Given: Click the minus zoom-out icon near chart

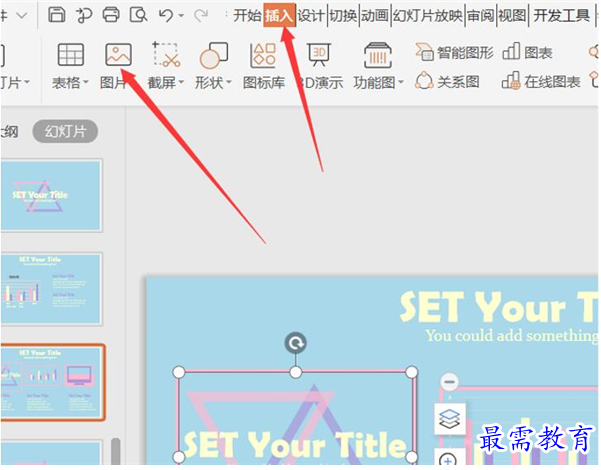Looking at the screenshot, I should [x=449, y=382].
